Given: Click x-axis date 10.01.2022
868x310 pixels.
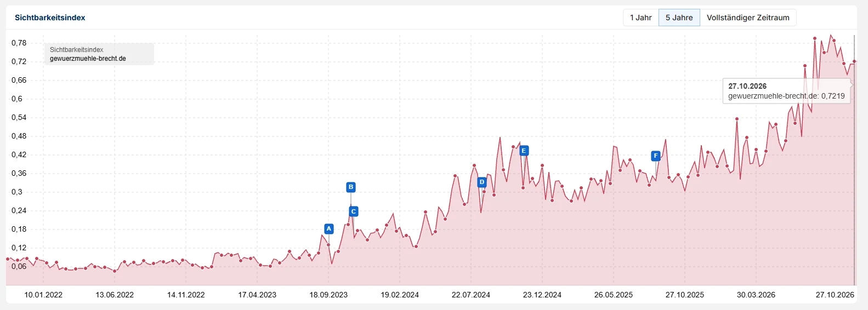Looking at the screenshot, I should click(x=43, y=295).
